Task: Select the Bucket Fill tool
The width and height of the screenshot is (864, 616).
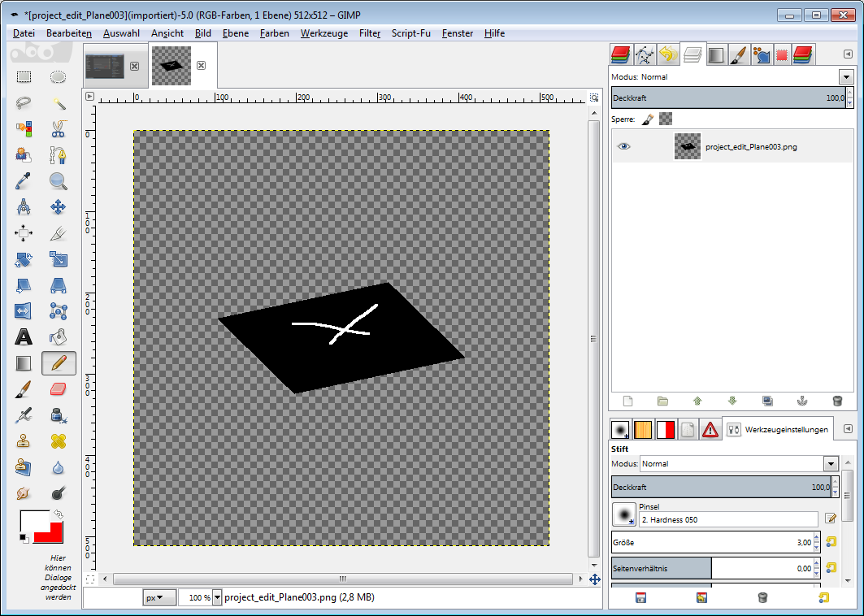Action: 58,336
